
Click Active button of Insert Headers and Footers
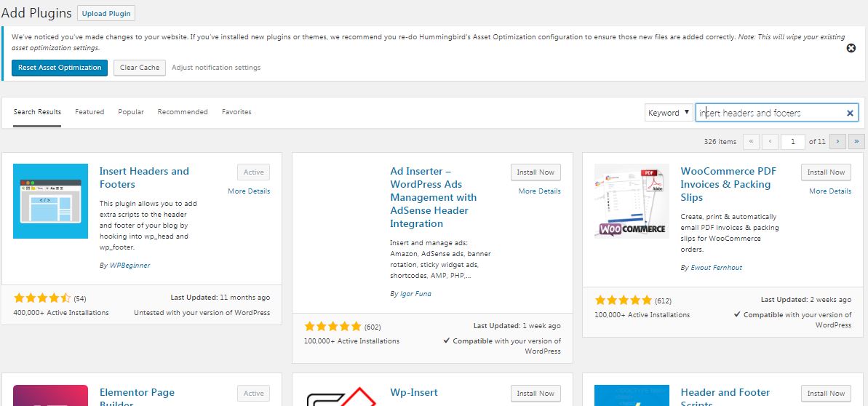tap(253, 172)
